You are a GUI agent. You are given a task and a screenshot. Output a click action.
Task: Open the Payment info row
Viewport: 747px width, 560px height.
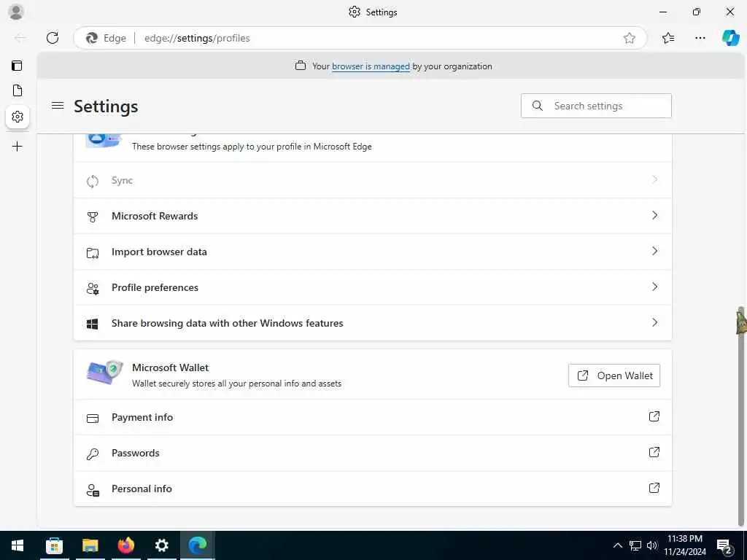pos(373,417)
